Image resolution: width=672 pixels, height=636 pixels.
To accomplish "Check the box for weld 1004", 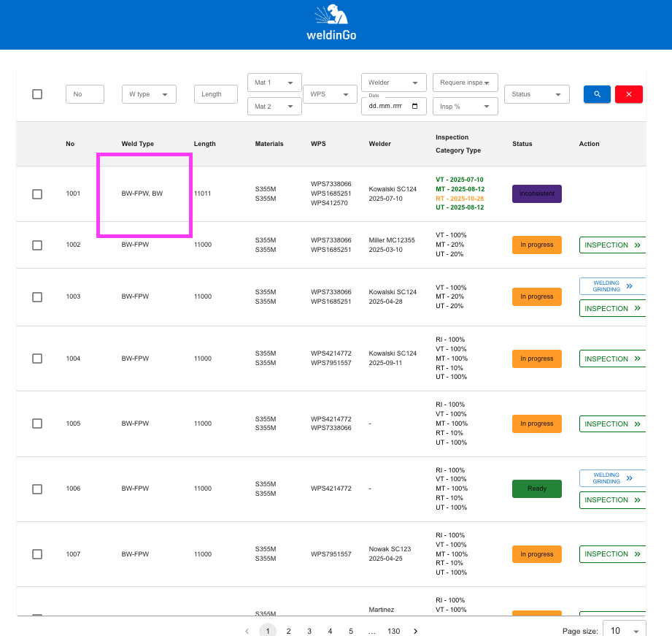I will click(37, 359).
